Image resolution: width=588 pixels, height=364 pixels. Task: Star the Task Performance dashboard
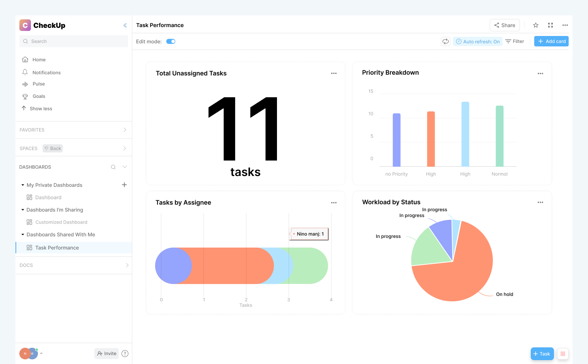(x=535, y=25)
